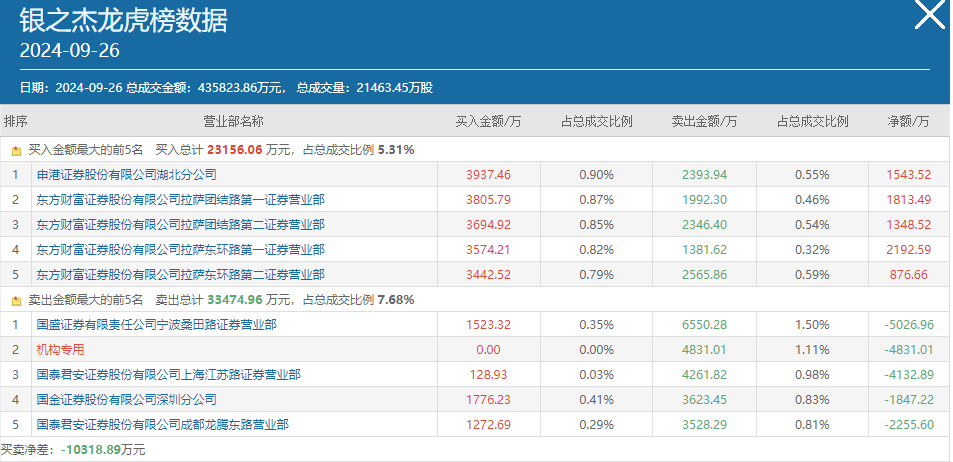Select the 1.50% sell ratio cell
This screenshot has width=953, height=462.
812,325
